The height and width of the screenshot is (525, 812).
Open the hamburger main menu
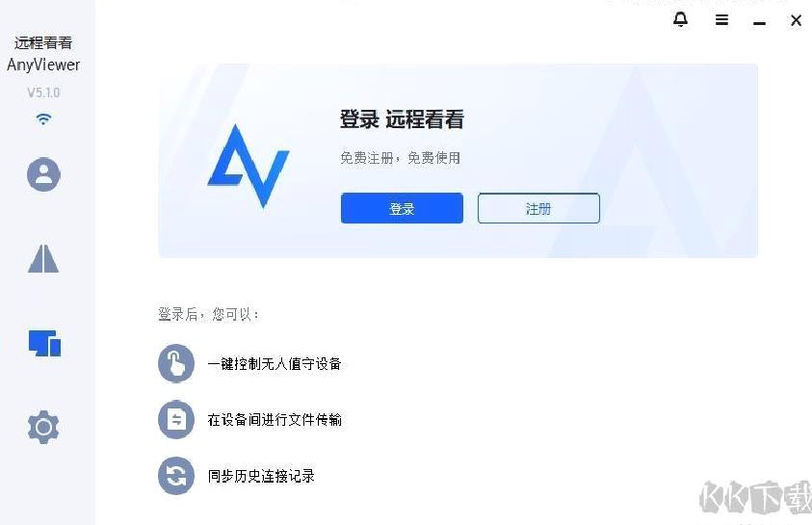pos(721,20)
